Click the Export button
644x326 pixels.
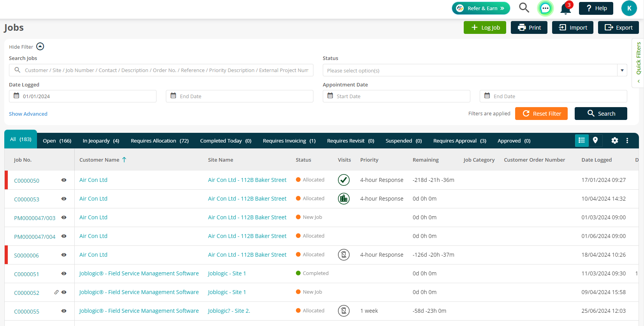618,28
